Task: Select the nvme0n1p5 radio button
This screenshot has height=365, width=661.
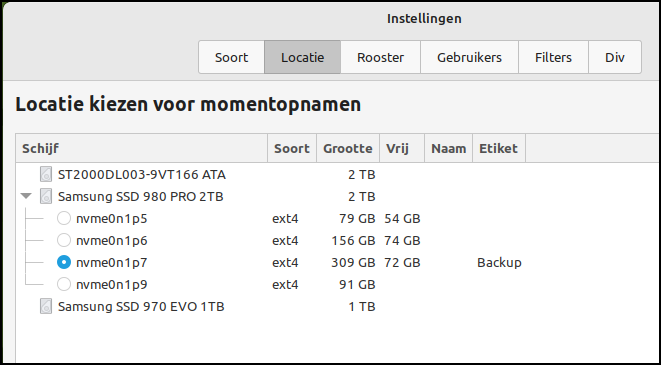Action: coord(64,218)
